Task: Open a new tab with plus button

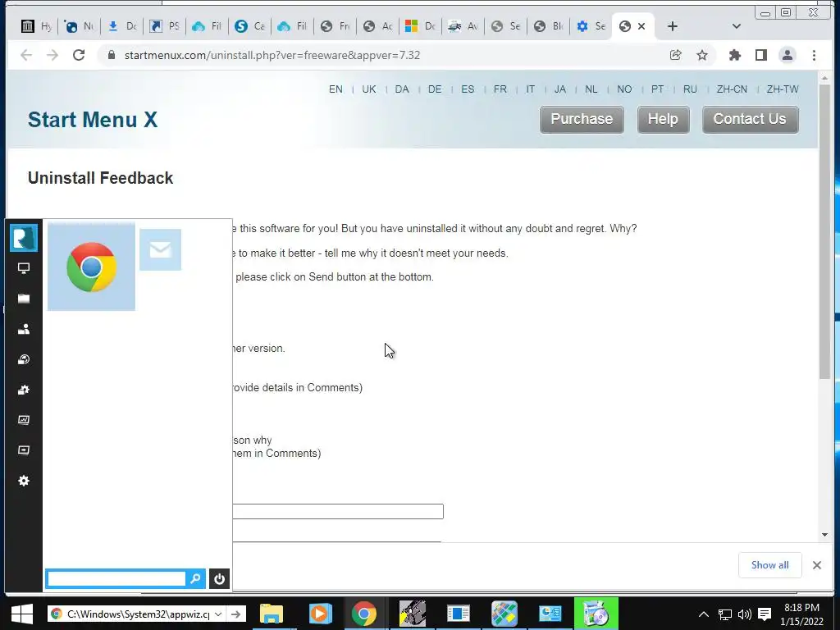Action: (x=673, y=26)
